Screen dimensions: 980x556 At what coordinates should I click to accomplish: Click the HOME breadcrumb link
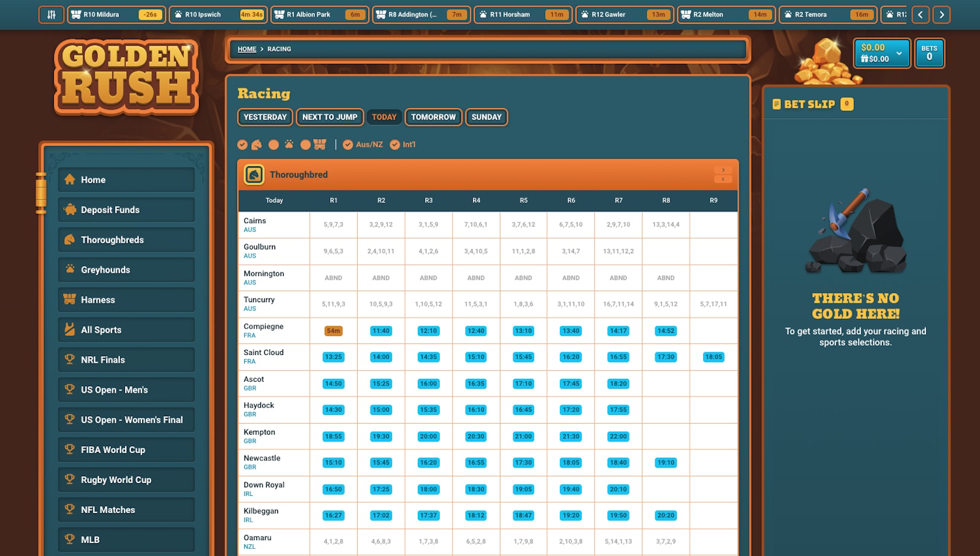247,49
